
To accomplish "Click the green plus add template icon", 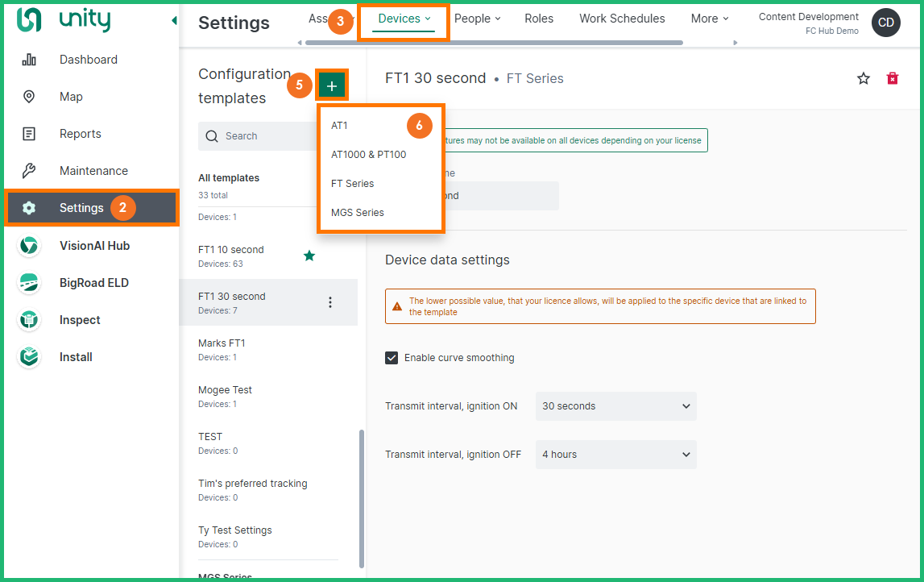I will pos(332,85).
